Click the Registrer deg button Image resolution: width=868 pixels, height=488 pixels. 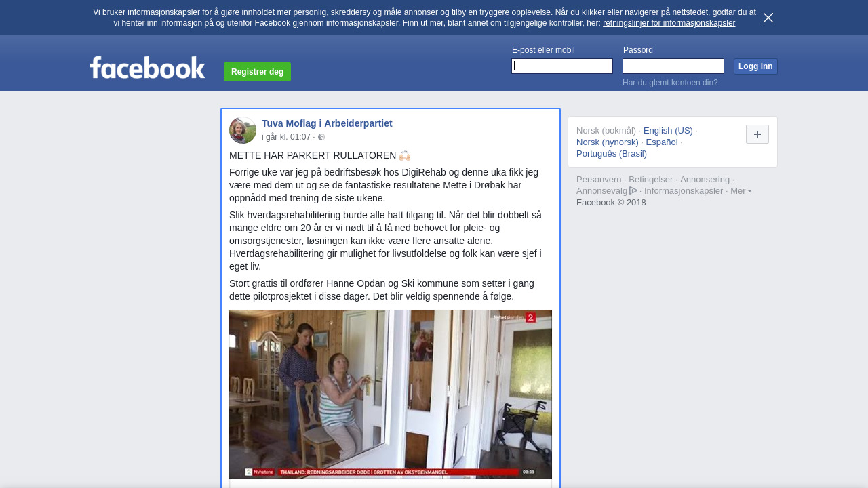coord(257,72)
